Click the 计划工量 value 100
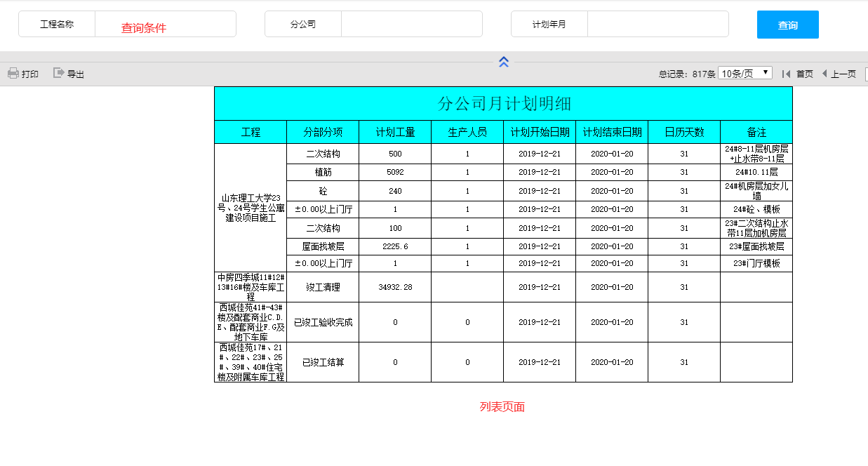The image size is (868, 466). pyautogui.click(x=395, y=228)
